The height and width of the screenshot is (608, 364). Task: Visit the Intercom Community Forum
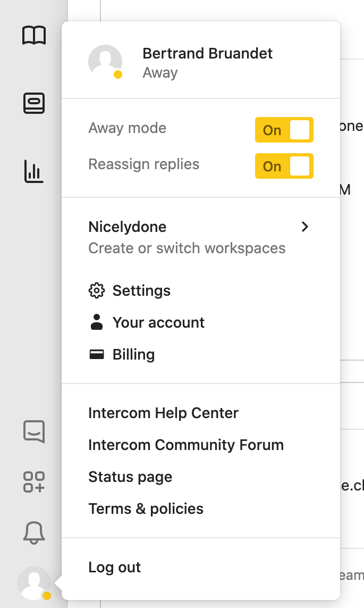tap(186, 445)
